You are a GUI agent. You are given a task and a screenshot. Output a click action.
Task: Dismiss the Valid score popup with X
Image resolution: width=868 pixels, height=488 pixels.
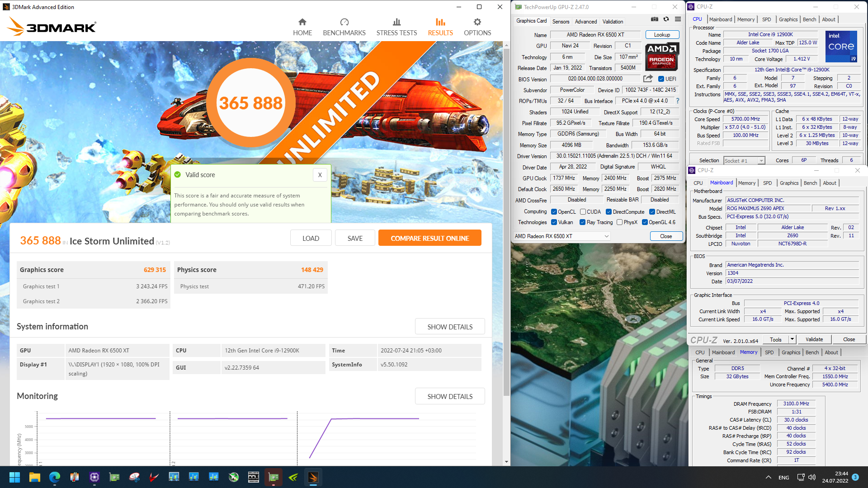click(320, 175)
